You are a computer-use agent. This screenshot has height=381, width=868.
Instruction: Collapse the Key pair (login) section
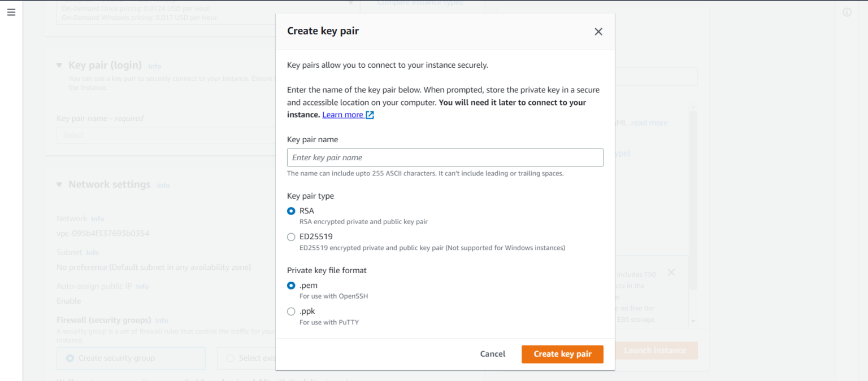(x=59, y=65)
